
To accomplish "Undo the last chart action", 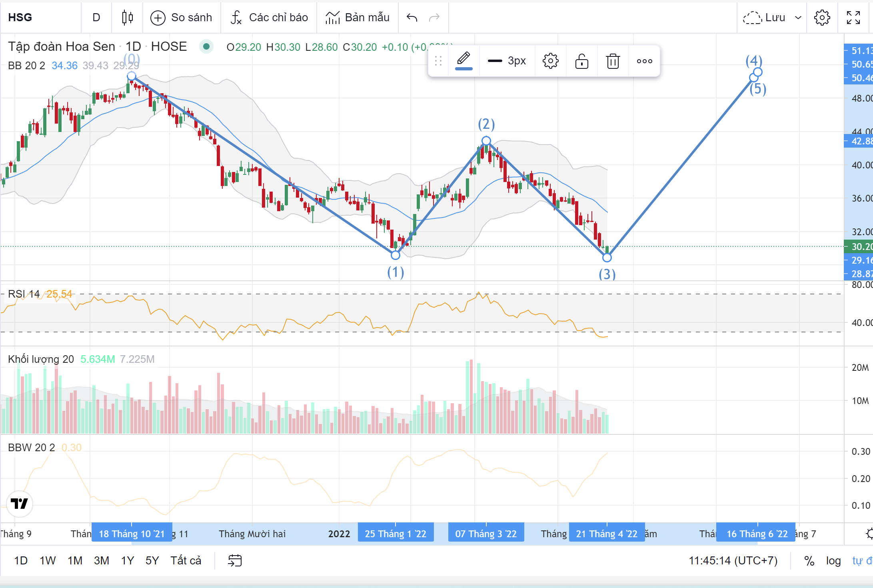I will (412, 18).
